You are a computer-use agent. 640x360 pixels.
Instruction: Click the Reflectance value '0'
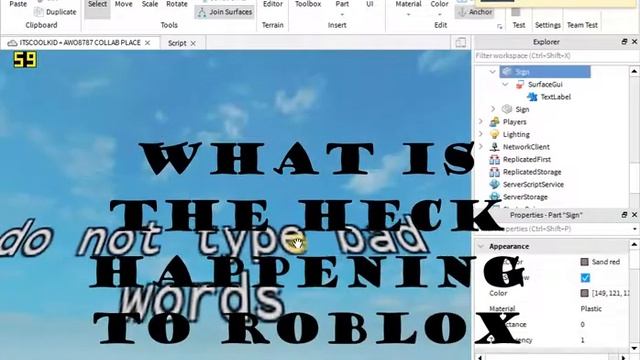(x=582, y=324)
